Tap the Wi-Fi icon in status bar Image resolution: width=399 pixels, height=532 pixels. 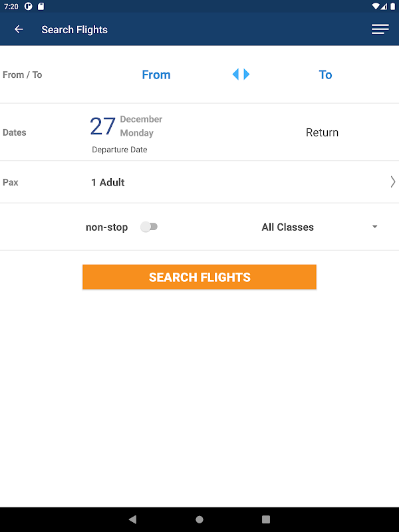375,7
